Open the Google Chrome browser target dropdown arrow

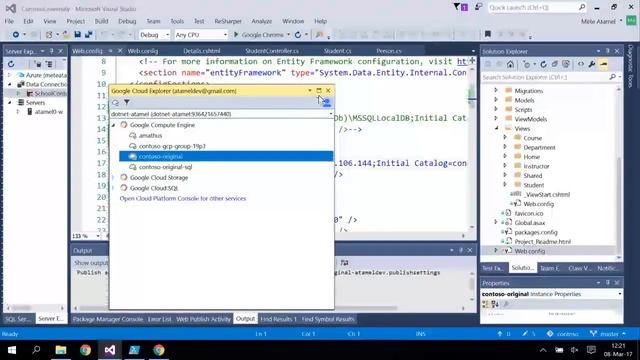288,35
